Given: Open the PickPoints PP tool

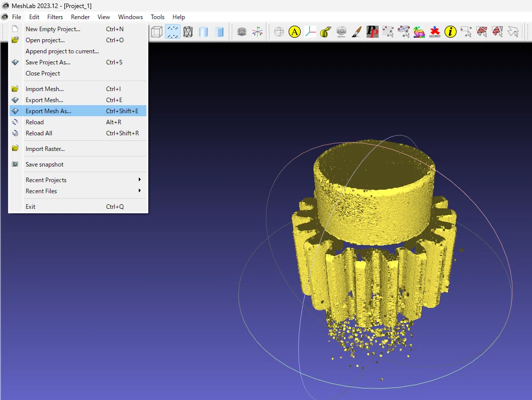Looking at the screenshot, I should pos(372,32).
